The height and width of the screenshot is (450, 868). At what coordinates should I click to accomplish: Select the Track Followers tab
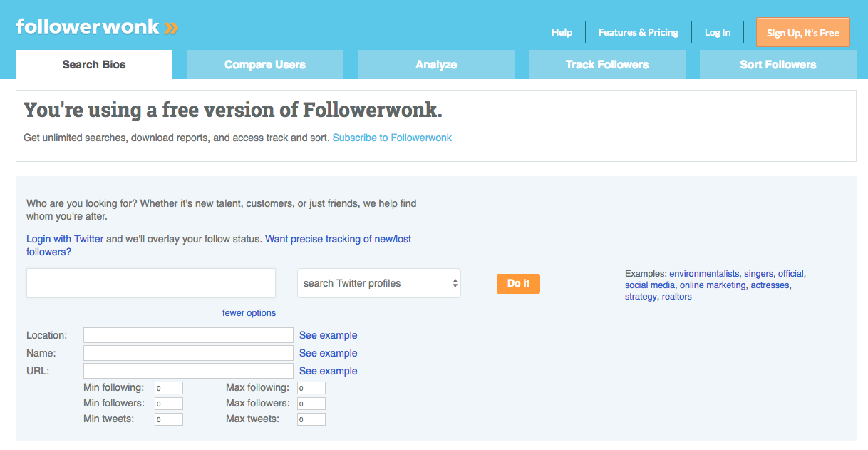(x=607, y=64)
